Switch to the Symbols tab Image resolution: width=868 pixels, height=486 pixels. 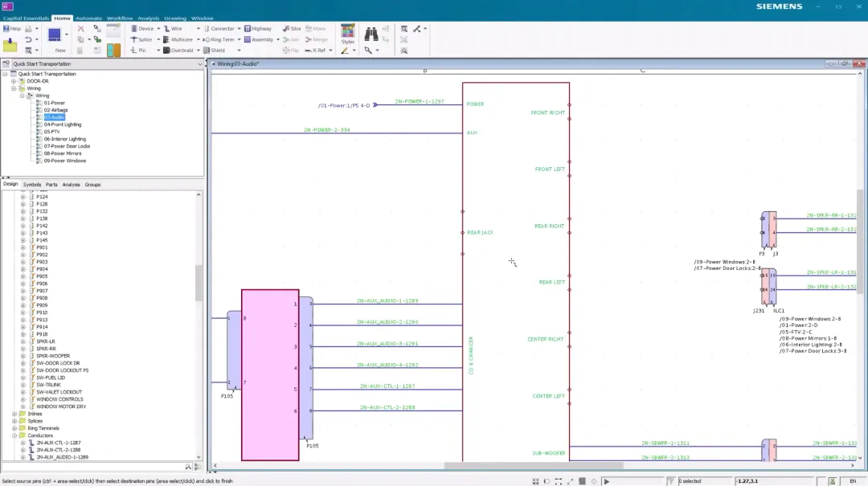tap(32, 184)
